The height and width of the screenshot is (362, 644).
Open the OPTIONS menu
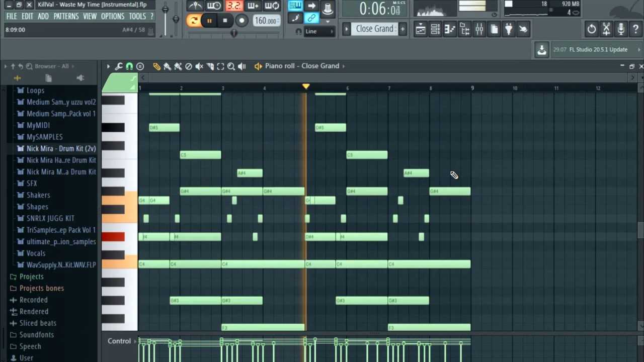[x=113, y=16]
